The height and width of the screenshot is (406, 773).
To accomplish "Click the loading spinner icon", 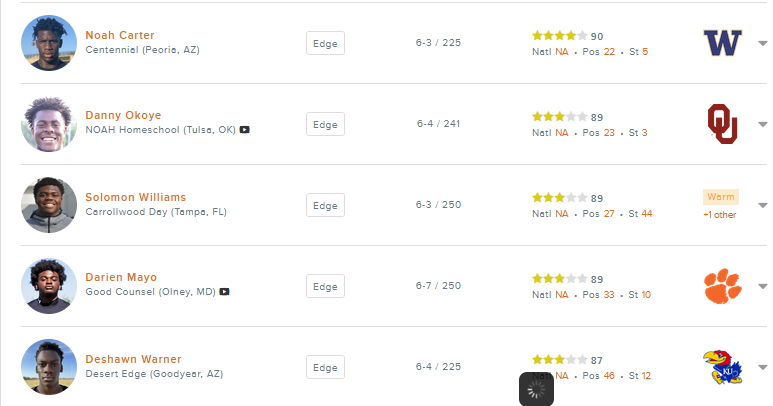I will coord(536,389).
